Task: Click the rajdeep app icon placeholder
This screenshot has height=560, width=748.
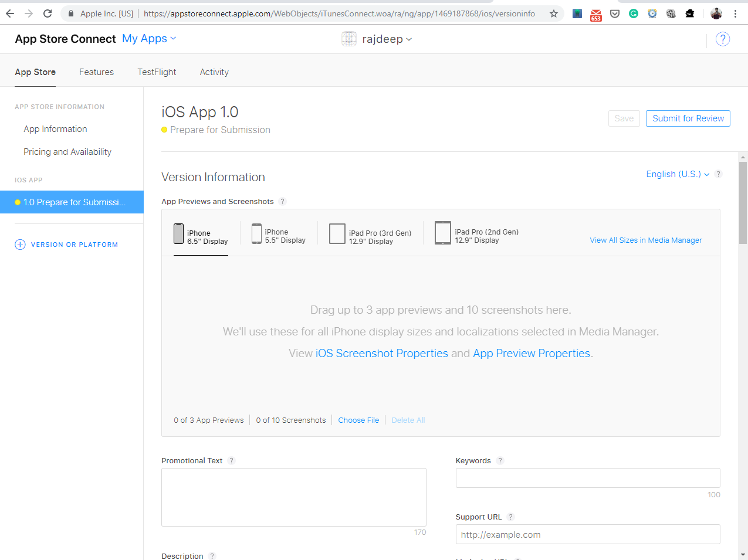Action: (x=349, y=39)
